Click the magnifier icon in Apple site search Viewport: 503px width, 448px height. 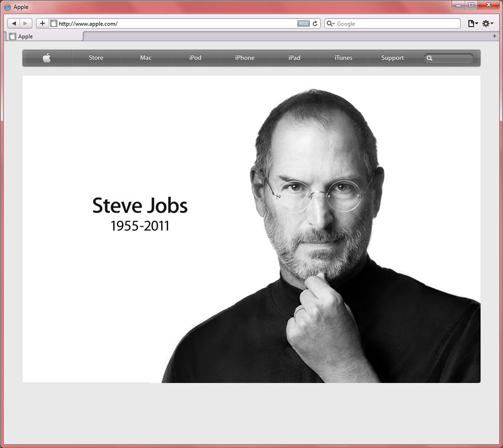pos(430,58)
